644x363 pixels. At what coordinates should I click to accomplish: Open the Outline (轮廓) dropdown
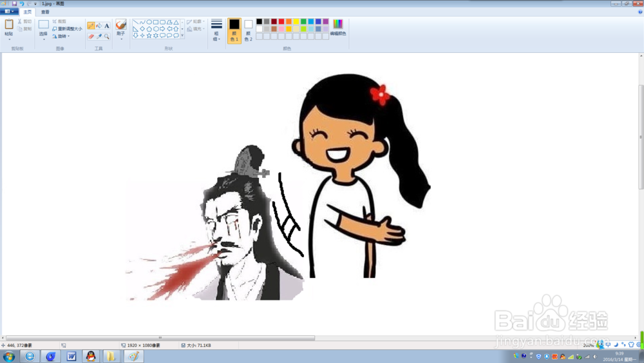click(x=195, y=21)
